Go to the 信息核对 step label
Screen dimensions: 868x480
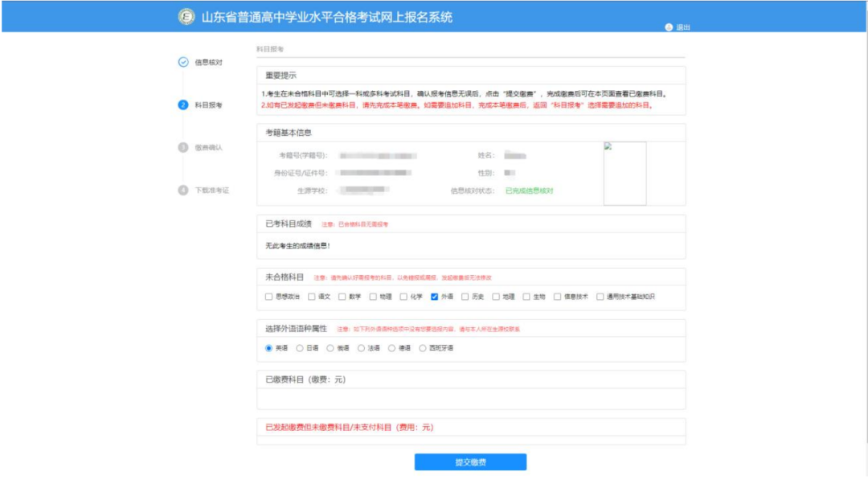[208, 62]
